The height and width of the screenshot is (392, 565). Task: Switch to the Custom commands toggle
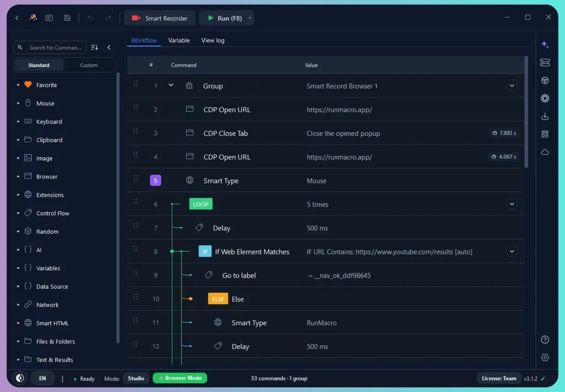point(89,65)
